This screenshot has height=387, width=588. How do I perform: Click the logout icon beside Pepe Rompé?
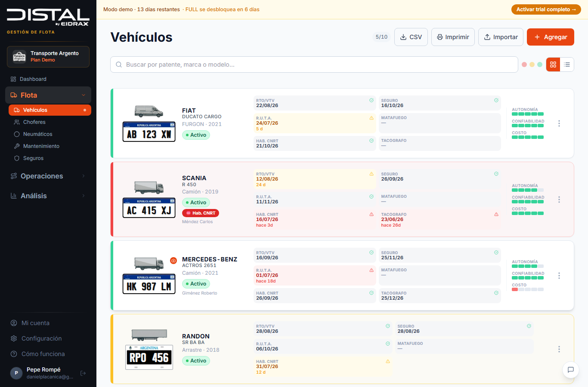click(x=83, y=373)
